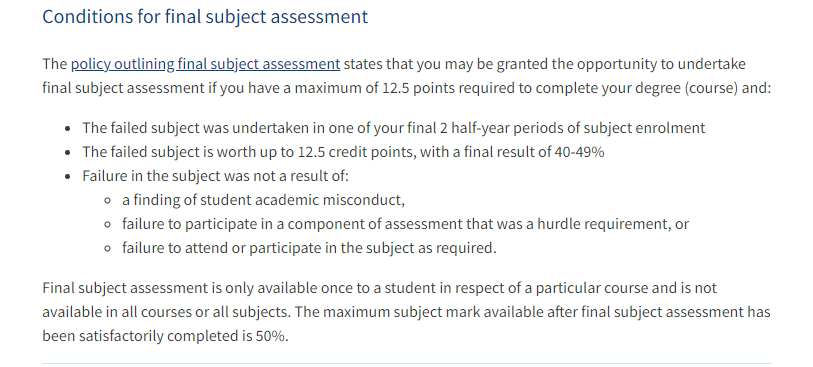Click the text 'been satisfactorily completed is'

point(148,336)
